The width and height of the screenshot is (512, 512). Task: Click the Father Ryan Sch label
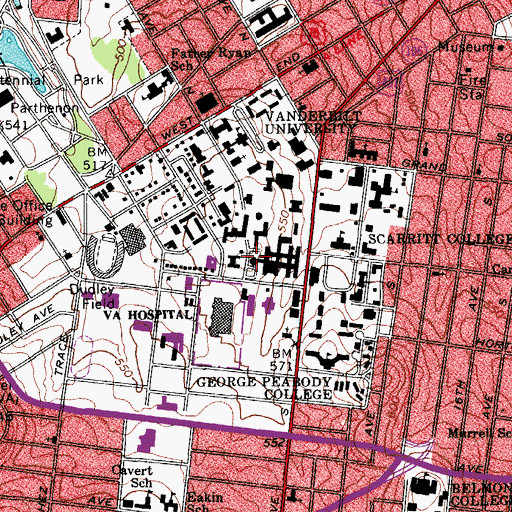pos(210,58)
